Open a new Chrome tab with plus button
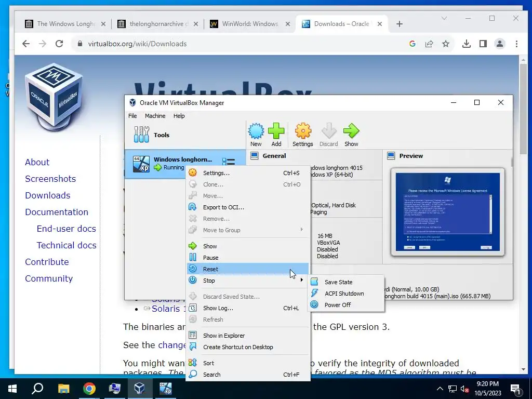 pyautogui.click(x=400, y=24)
